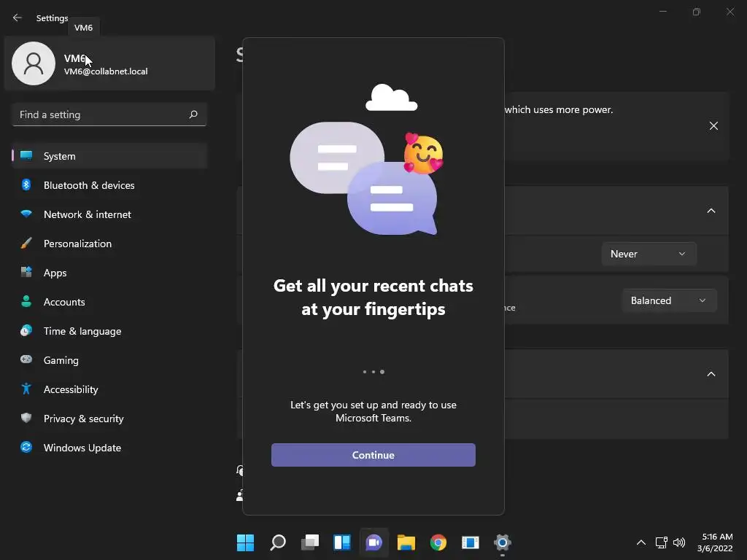Image resolution: width=747 pixels, height=560 pixels.
Task: Click the person icon beside Accounts
Action: point(26,301)
